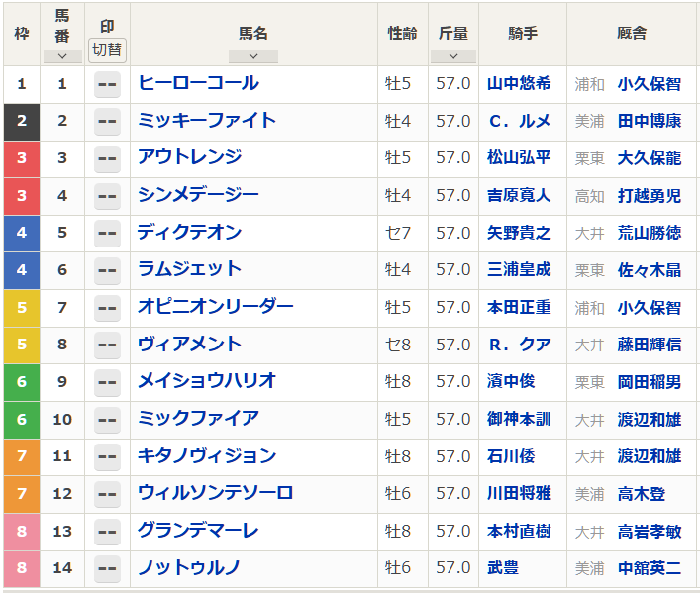The image size is (700, 593).
Task: Set mark for ヴィアメント row
Action: [107, 345]
